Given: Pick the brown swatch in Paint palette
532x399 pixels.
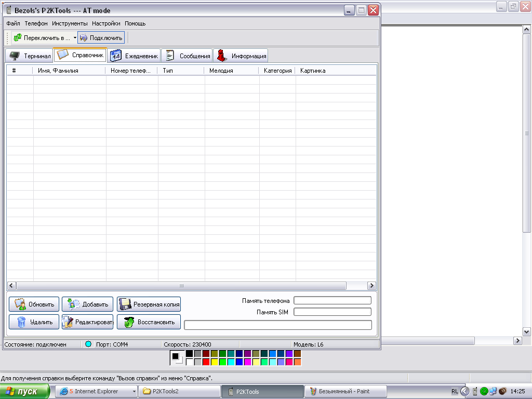Looking at the screenshot, I should [x=297, y=354].
